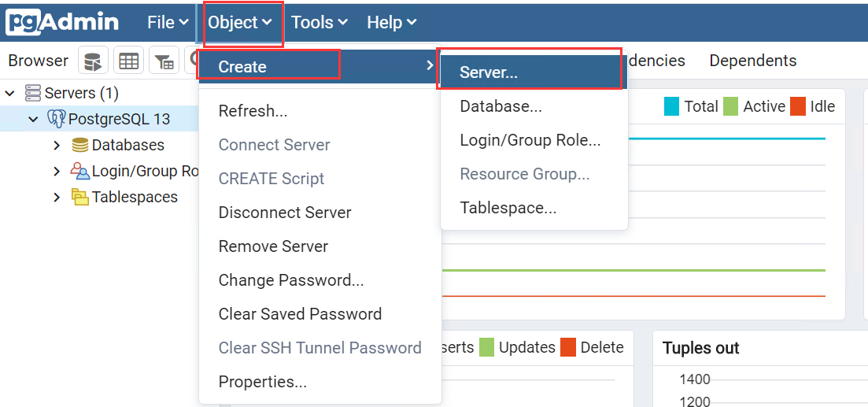Screen dimensions: 868x407
Task: Click the pgAdmin logo
Action: pos(62,22)
